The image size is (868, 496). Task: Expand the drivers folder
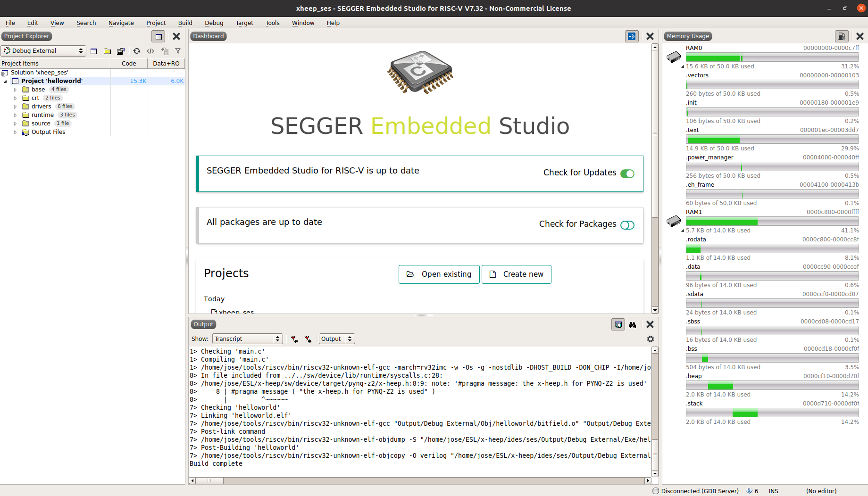[15, 107]
